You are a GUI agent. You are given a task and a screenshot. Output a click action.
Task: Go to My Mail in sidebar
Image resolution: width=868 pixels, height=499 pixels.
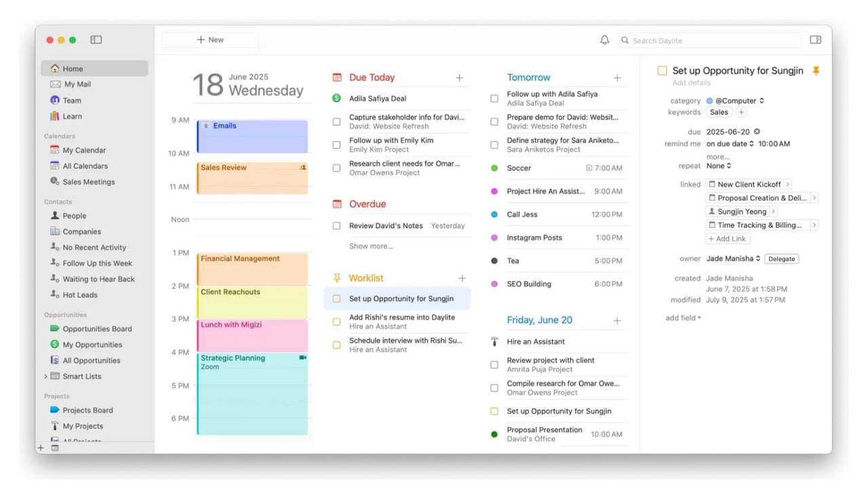[77, 84]
